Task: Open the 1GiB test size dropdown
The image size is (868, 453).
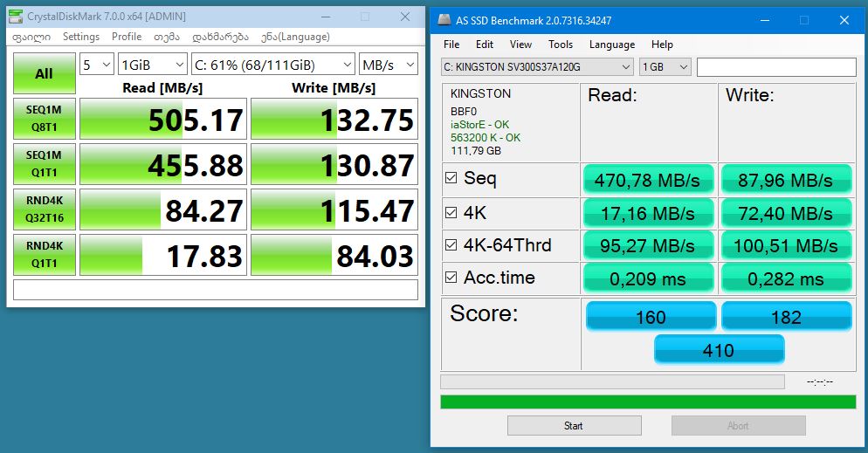Action: [152, 65]
